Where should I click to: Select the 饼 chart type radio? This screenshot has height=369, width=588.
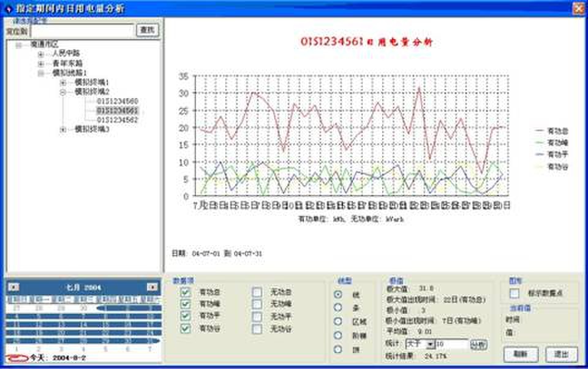pyautogui.click(x=338, y=349)
